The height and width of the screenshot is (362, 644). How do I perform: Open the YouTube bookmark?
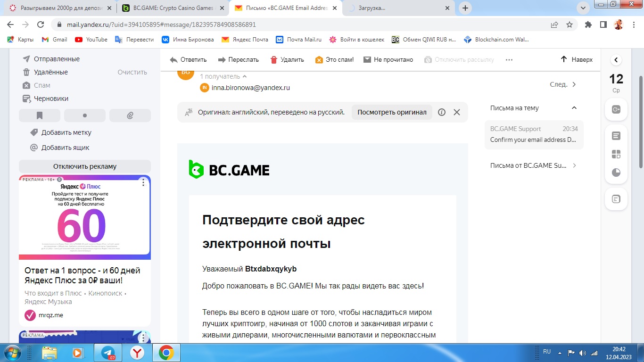click(91, 40)
